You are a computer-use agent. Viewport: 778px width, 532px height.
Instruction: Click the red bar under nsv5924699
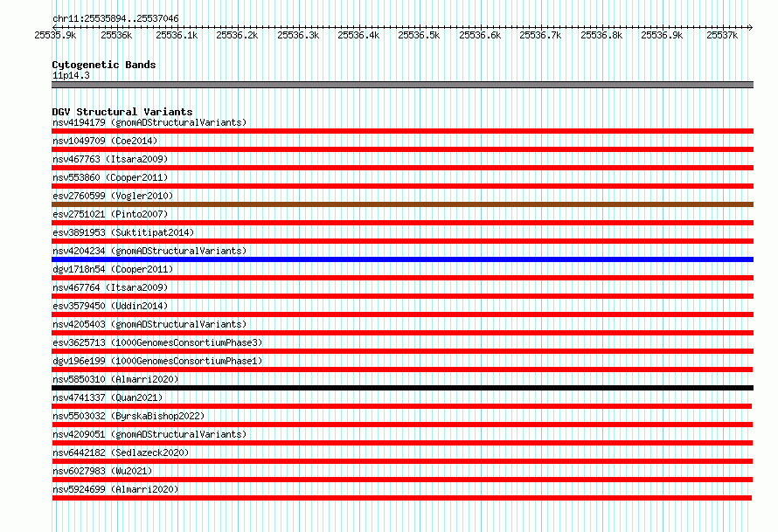click(x=401, y=498)
